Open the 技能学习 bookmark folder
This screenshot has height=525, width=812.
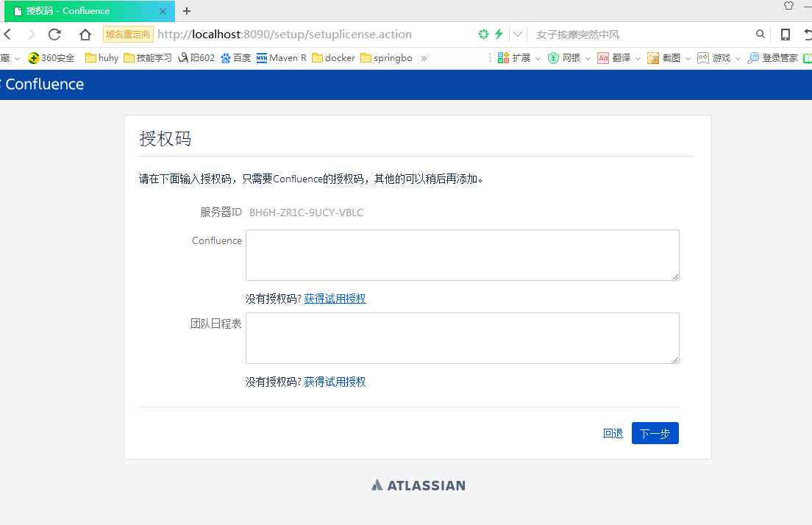coord(148,58)
